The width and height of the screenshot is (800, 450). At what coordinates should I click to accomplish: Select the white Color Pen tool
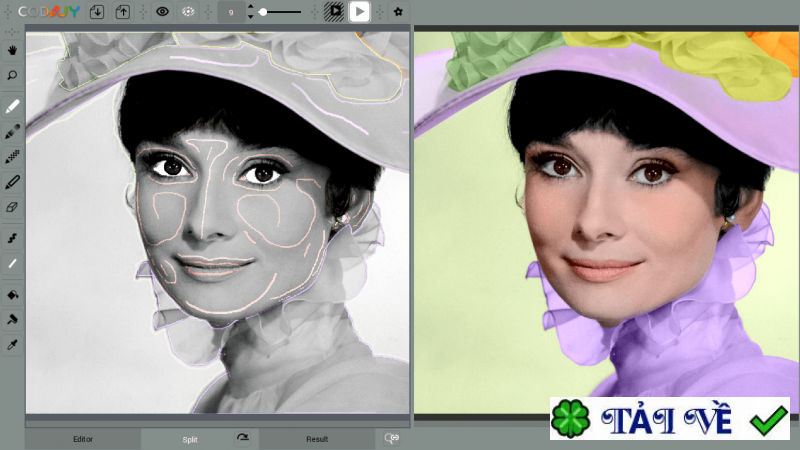[x=12, y=106]
